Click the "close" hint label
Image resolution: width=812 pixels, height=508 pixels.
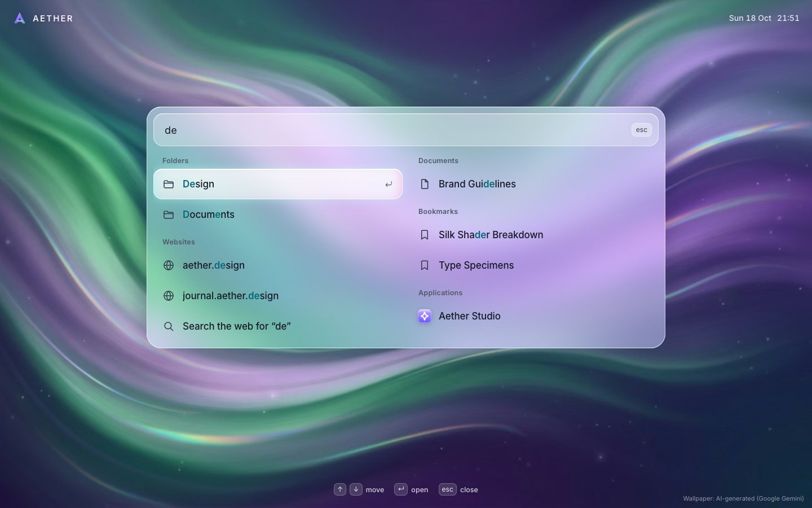(x=469, y=490)
